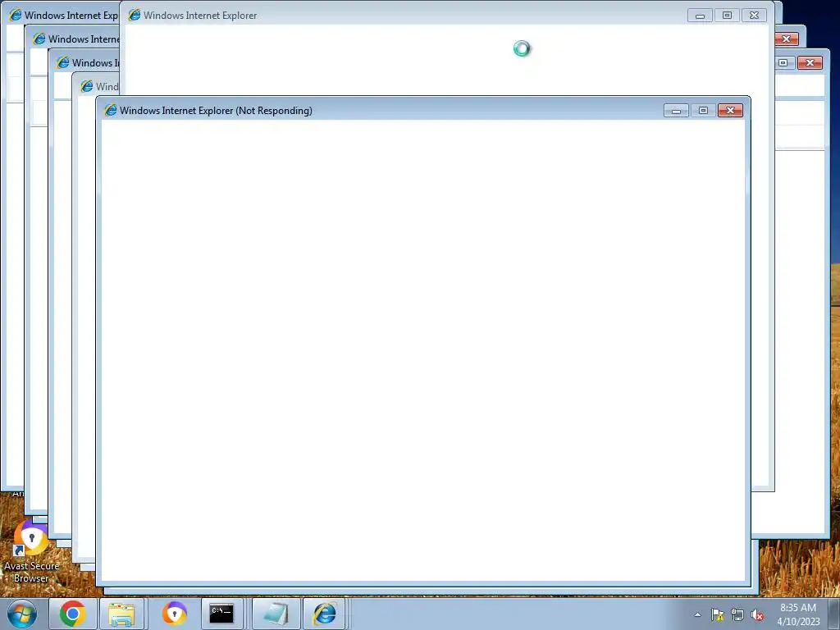Minimize the Not Responding Internet Explorer window
840x630 pixels.
676,111
